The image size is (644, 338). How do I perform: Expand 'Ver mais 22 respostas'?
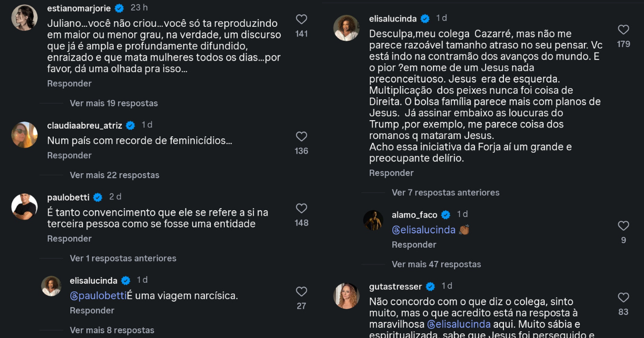point(114,175)
